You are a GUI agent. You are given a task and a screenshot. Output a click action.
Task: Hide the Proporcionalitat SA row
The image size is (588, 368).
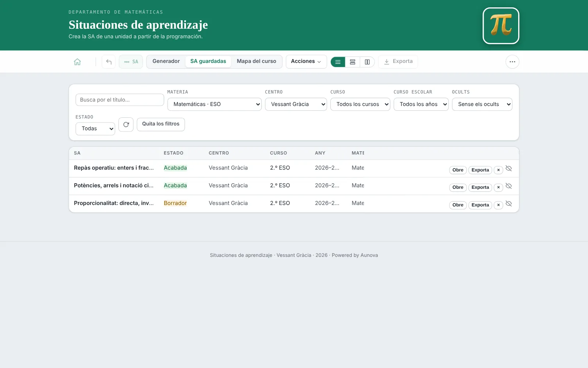(x=509, y=204)
